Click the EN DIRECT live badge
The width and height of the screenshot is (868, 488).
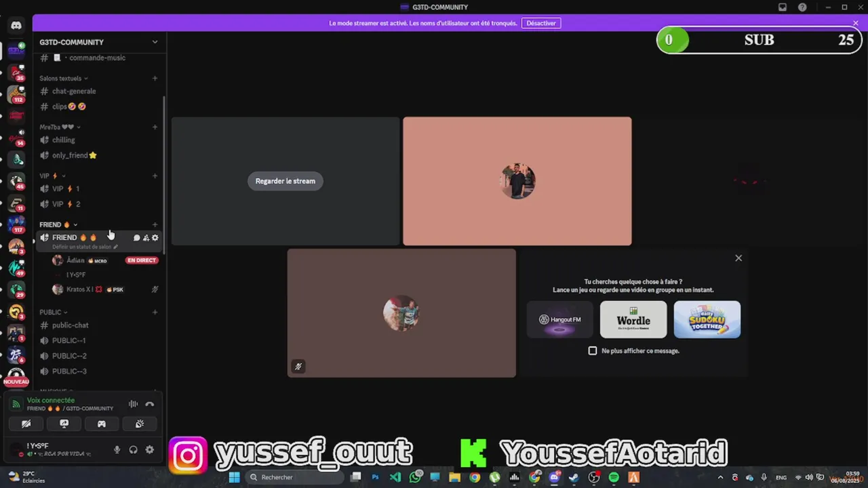pos(142,260)
